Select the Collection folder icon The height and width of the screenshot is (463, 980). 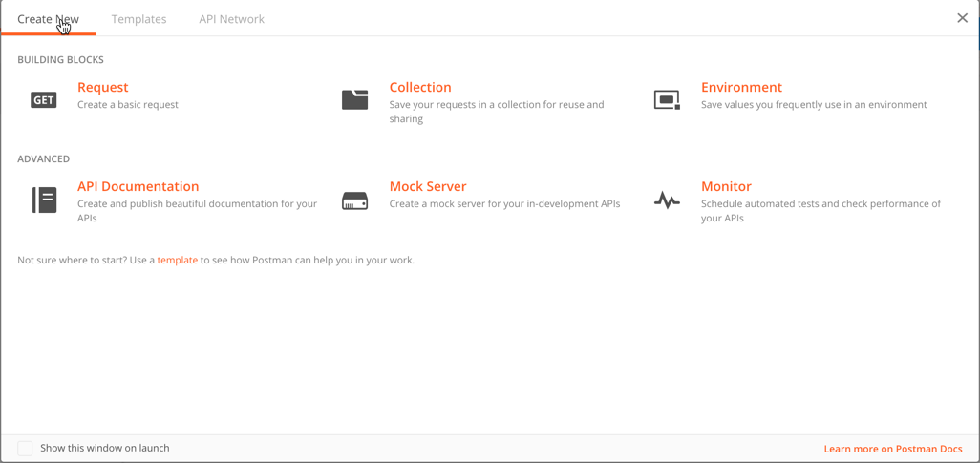(x=355, y=100)
